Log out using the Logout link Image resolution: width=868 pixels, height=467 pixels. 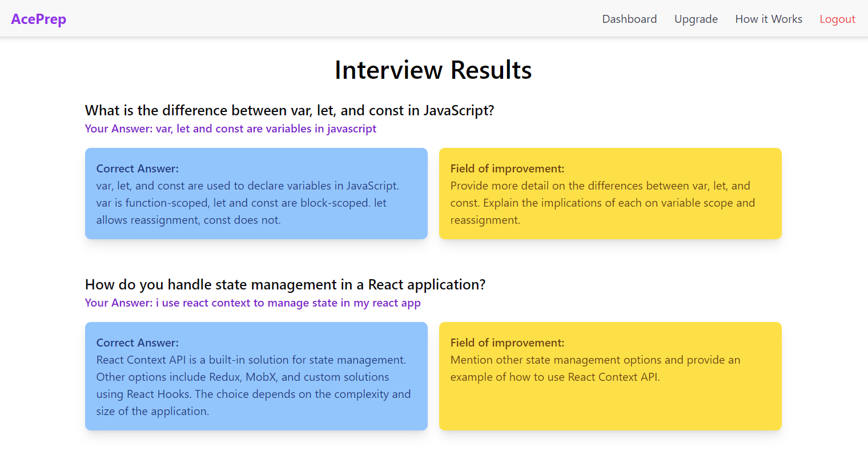[x=837, y=19]
